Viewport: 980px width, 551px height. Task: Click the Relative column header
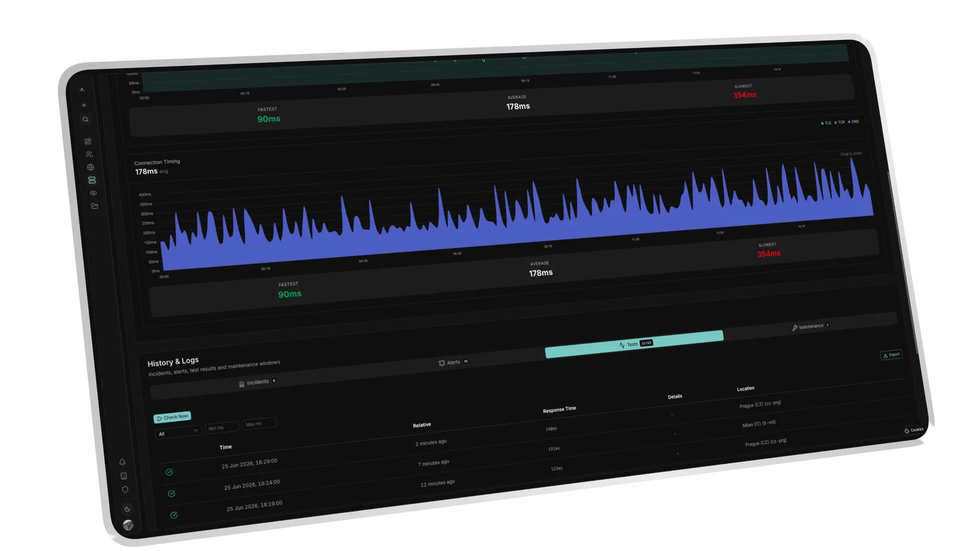(422, 425)
